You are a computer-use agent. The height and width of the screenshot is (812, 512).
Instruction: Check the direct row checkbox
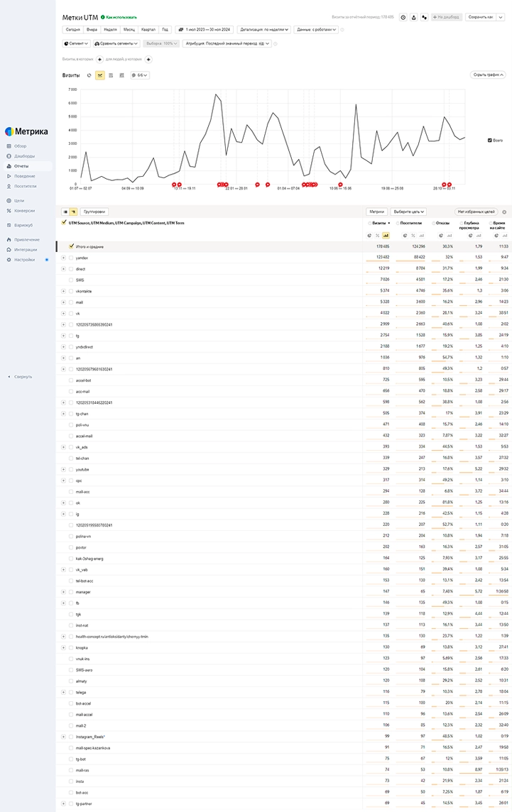click(72, 269)
